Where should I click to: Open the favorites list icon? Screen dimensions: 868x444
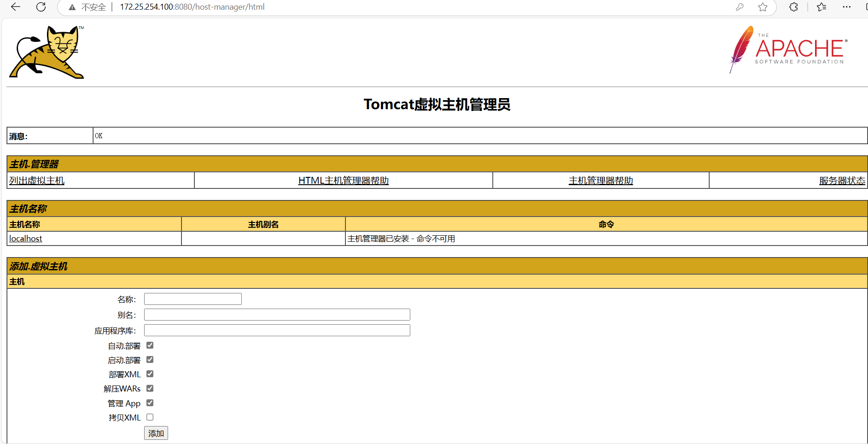coord(821,7)
